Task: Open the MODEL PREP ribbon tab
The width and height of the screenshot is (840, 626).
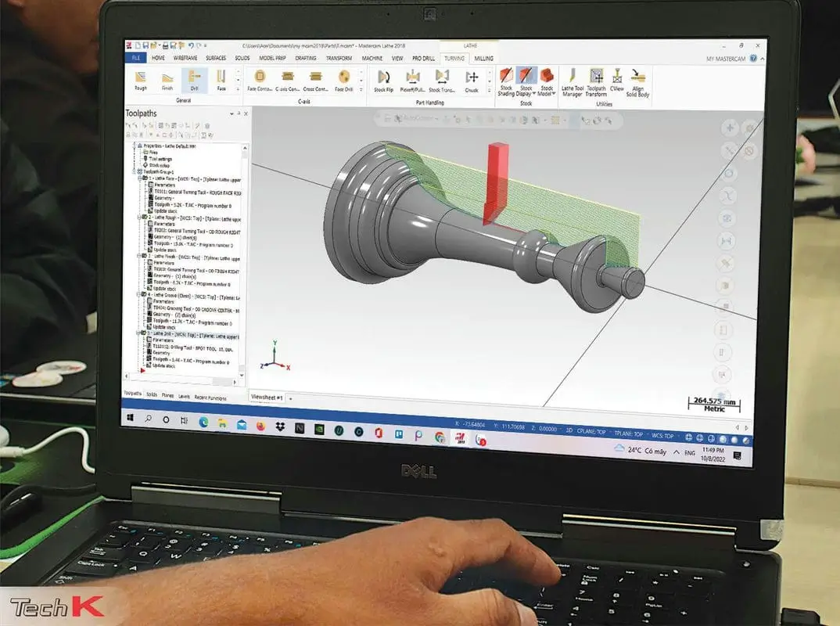Action: click(272, 58)
